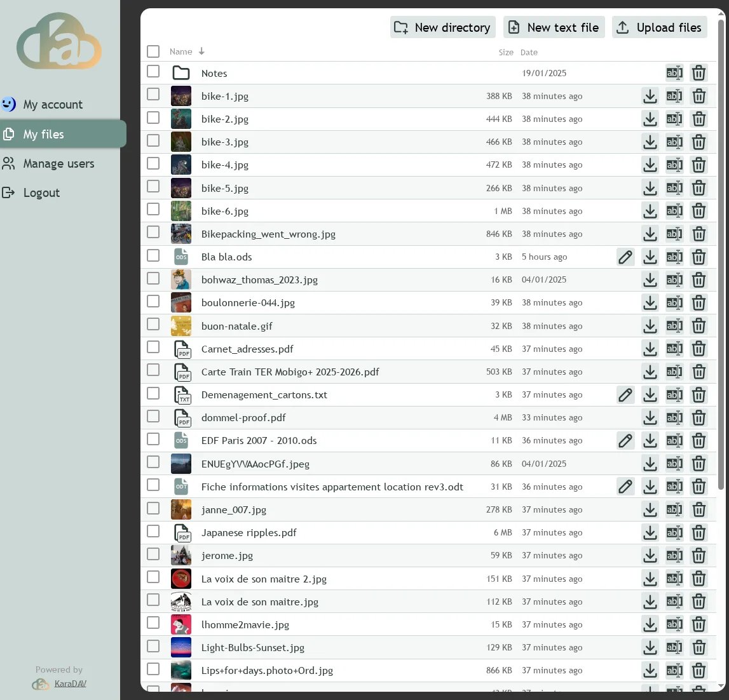Check the select-all checkbox in the header

[153, 51]
